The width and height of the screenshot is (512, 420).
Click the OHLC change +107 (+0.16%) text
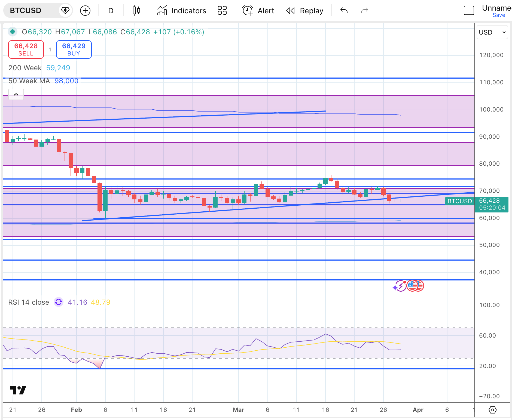(x=179, y=32)
